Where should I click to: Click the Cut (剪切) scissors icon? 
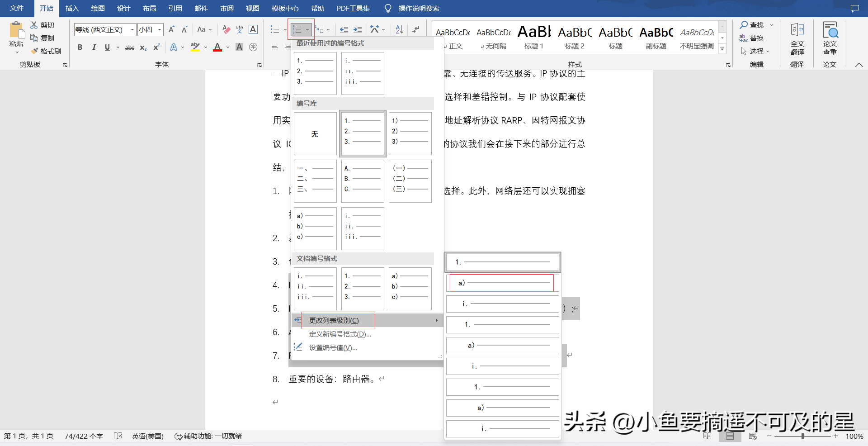(34, 25)
